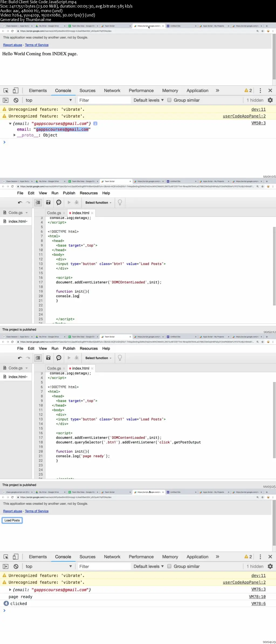276x644 pixels.
Task: Open the Elements tab in 00:04:29 frame
Action: pos(38,557)
